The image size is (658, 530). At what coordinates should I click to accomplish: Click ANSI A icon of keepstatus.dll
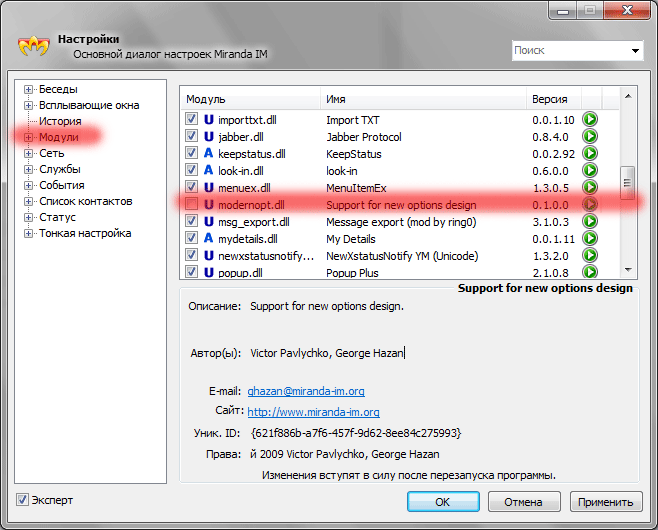pyautogui.click(x=209, y=153)
